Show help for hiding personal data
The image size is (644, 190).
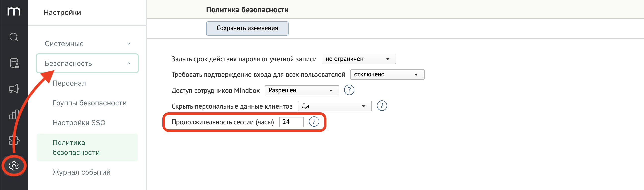click(382, 106)
